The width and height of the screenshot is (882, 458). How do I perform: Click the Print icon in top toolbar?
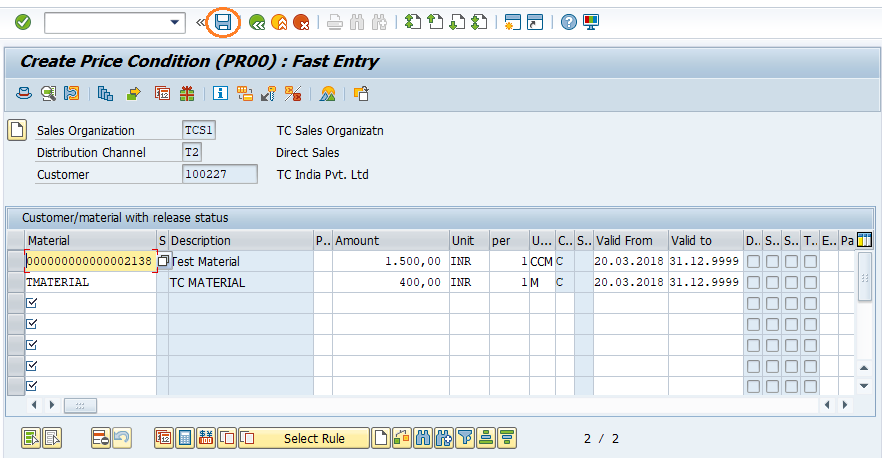tap(335, 21)
